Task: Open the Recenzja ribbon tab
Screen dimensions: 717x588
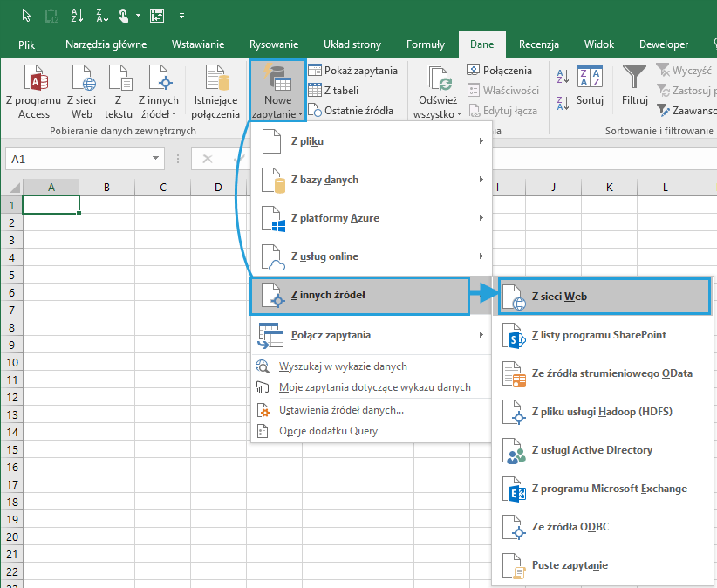Action: tap(538, 44)
